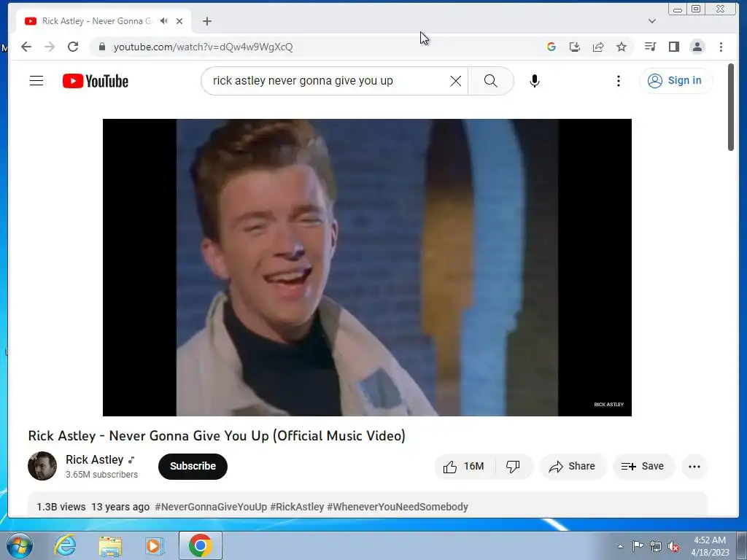Click the Share button
747x560 pixels.
point(572,466)
